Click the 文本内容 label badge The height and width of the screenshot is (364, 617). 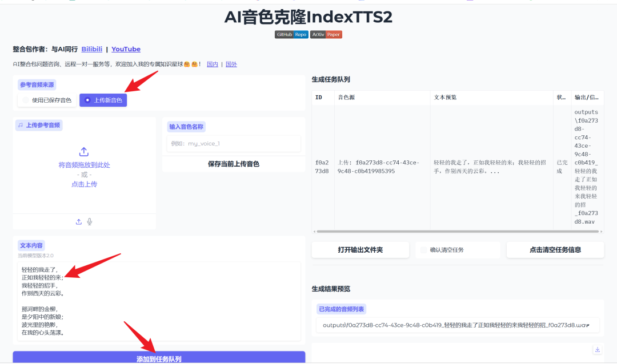[x=31, y=244]
